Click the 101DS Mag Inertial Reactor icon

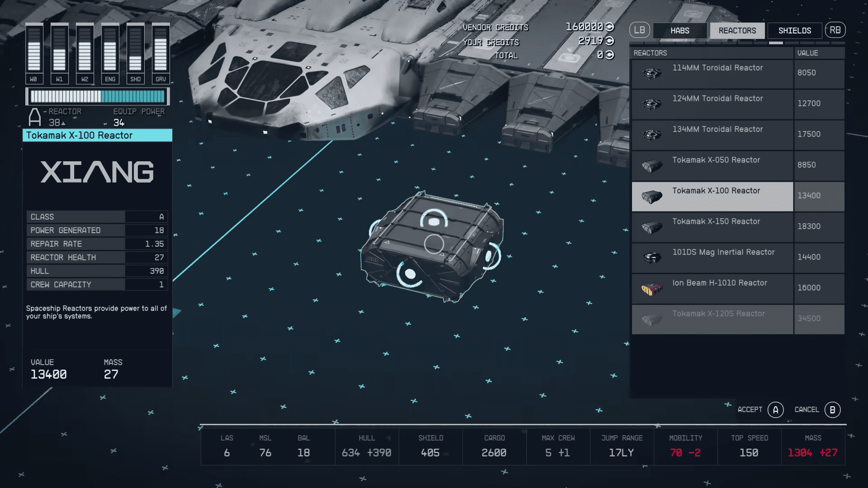click(651, 257)
